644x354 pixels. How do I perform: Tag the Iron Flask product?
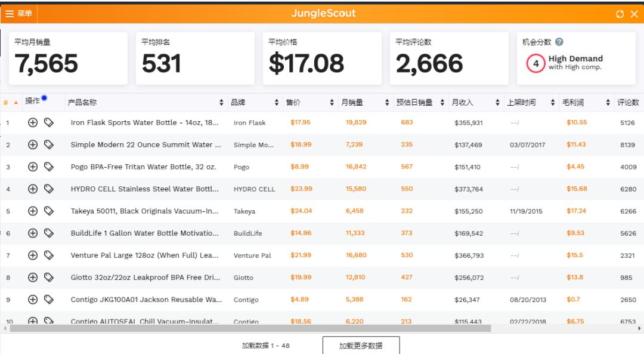click(x=49, y=122)
